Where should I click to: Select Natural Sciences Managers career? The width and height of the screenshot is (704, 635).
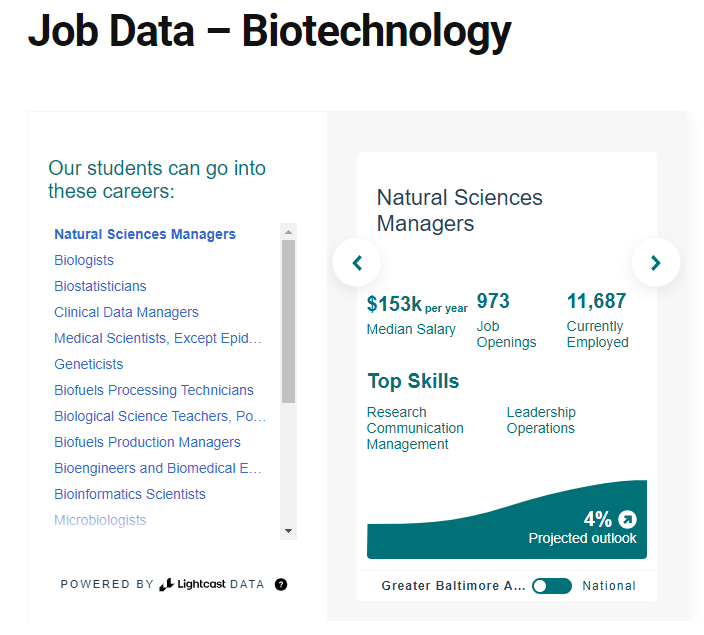pos(145,234)
